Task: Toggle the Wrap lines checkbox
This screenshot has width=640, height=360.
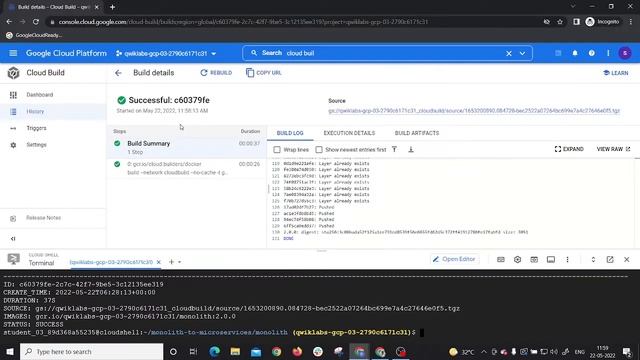Action: coord(277,149)
